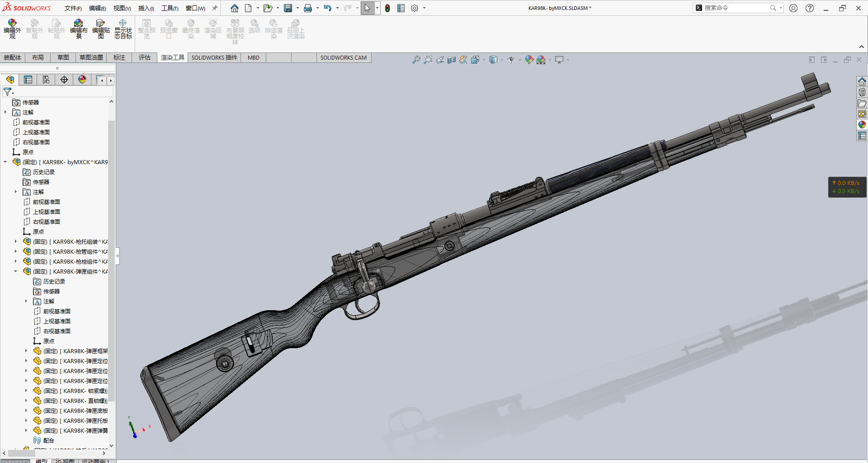Expand the KAR98K-枪托组装 tree node
Viewport: 868px width, 463px height.
[x=16, y=241]
